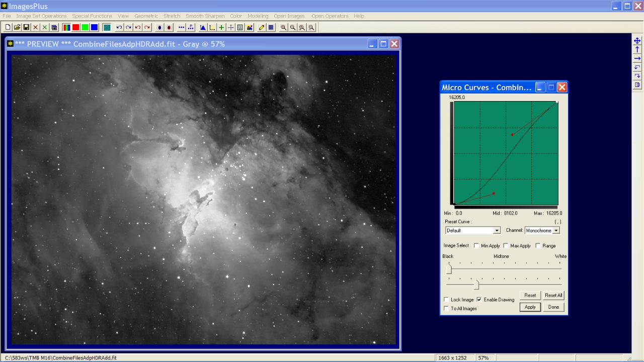Click the teal square toolbar icon

tap(107, 28)
